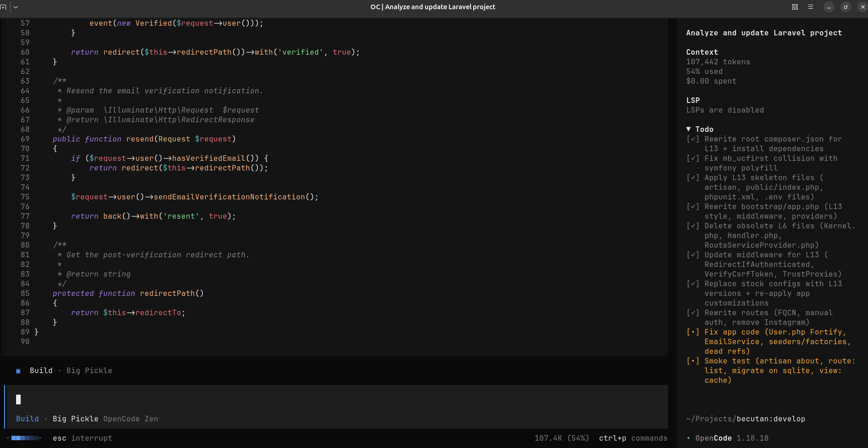This screenshot has height=448, width=868.
Task: Click the OpenCode 1.18.18 version label
Action: tap(732, 438)
